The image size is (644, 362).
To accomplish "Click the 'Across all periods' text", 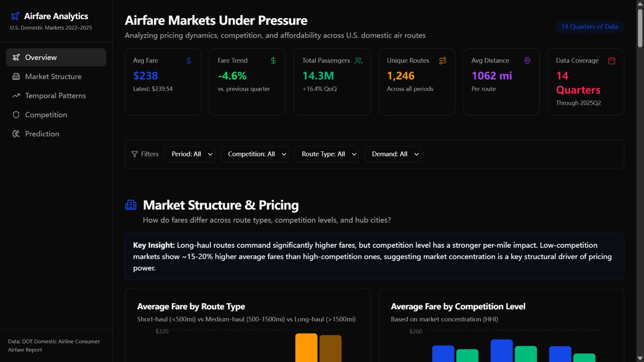I will point(410,88).
